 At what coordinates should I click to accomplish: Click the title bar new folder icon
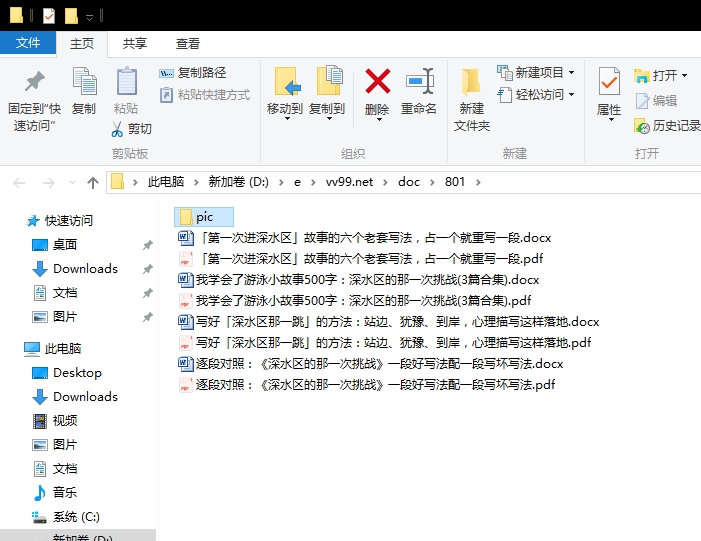pos(71,16)
